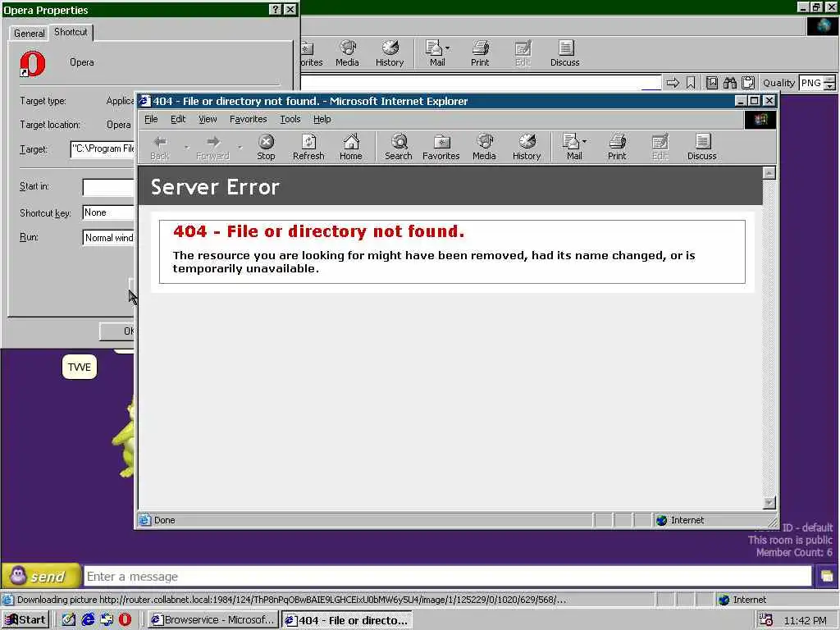Click History icon in the background browser toolbar

(390, 53)
